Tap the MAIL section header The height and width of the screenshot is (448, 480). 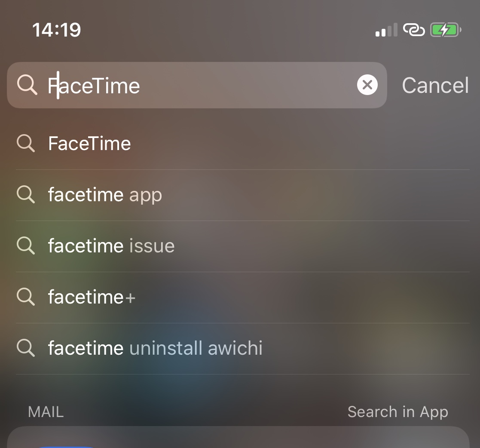(46, 412)
